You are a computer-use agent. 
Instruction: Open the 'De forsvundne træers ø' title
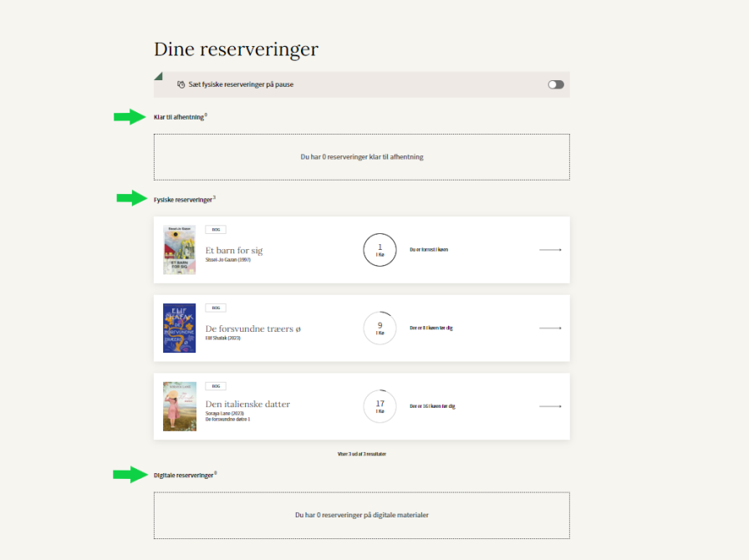253,328
